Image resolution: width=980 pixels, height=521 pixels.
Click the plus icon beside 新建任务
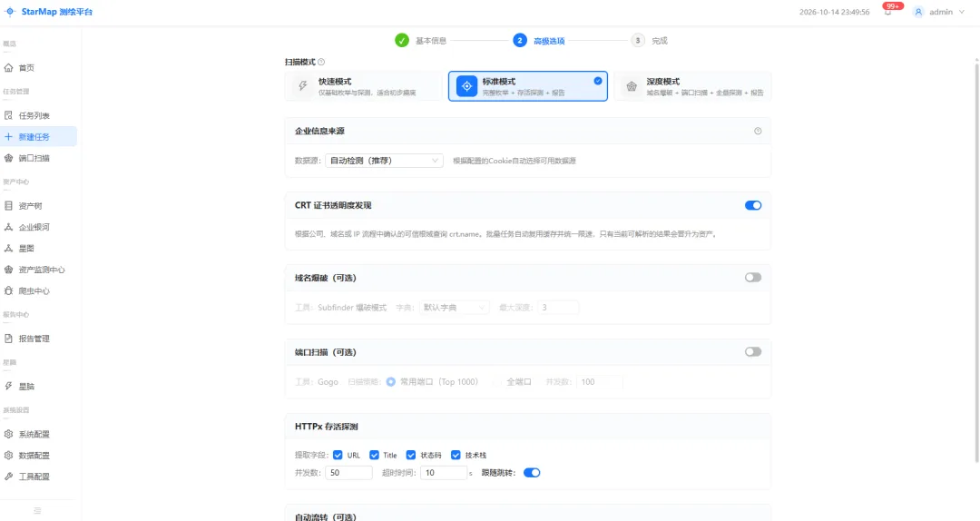9,136
